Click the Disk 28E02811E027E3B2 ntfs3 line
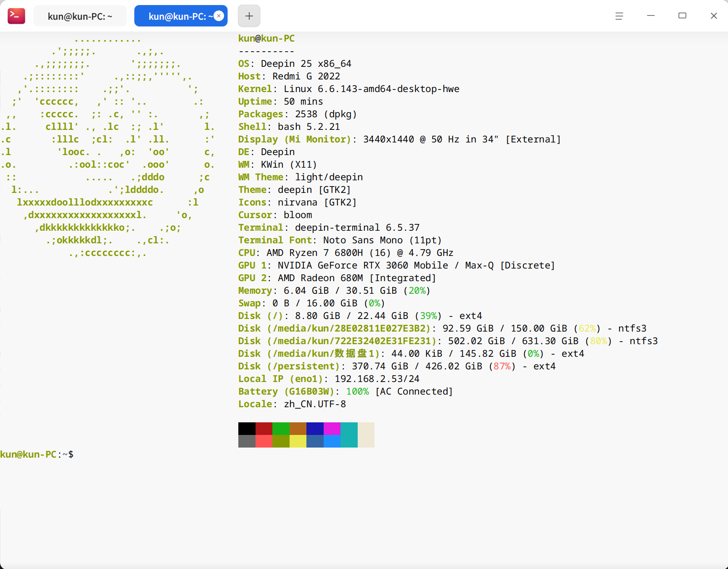728x569 pixels. (x=443, y=328)
